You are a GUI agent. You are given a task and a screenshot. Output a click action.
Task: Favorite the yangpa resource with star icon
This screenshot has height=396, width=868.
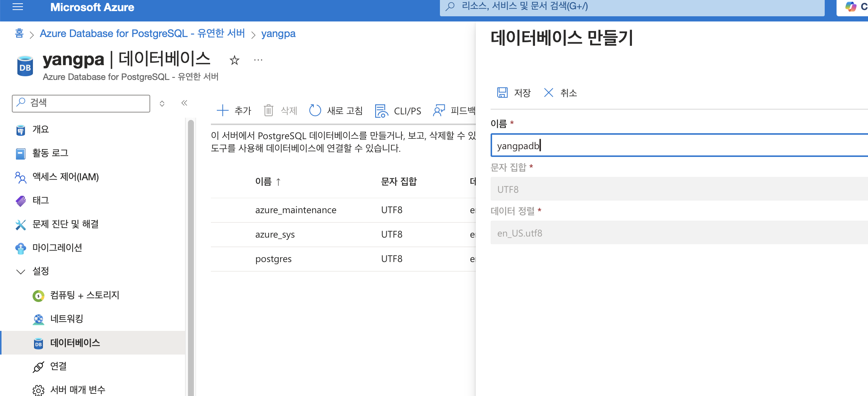click(235, 60)
